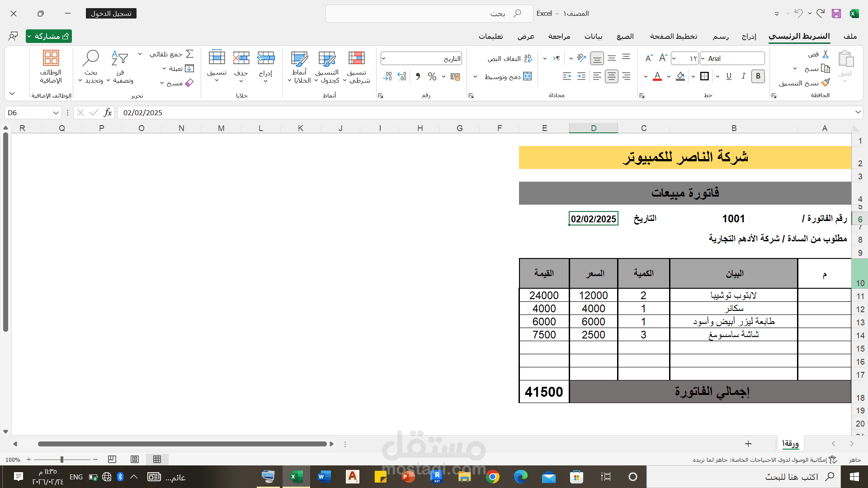Toggle underline formatting
The image size is (868, 488).
click(729, 76)
